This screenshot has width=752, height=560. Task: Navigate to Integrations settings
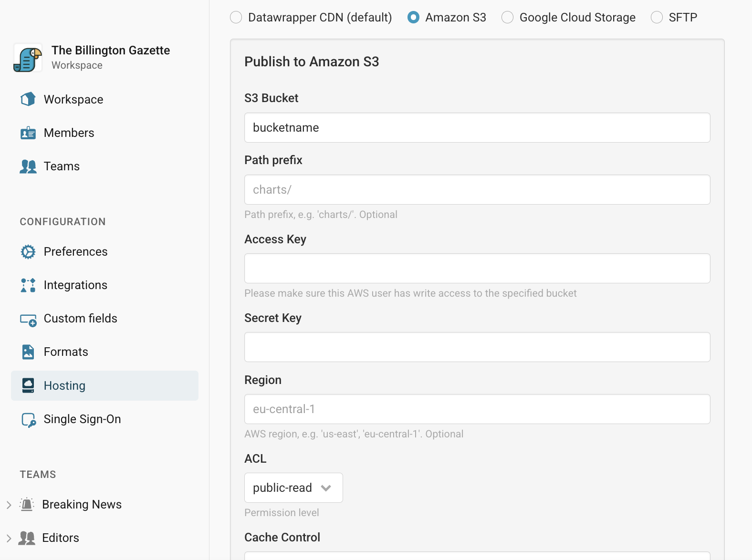(x=104, y=285)
